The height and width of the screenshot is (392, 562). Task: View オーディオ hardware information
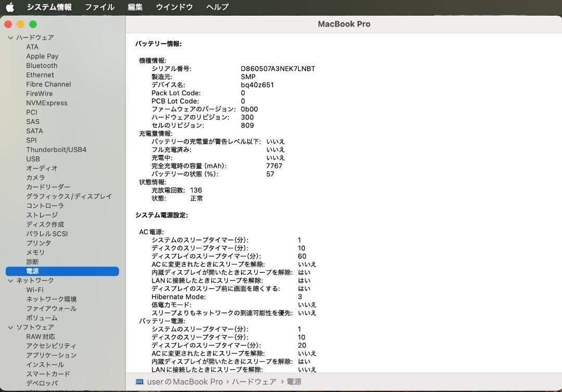pyautogui.click(x=41, y=168)
